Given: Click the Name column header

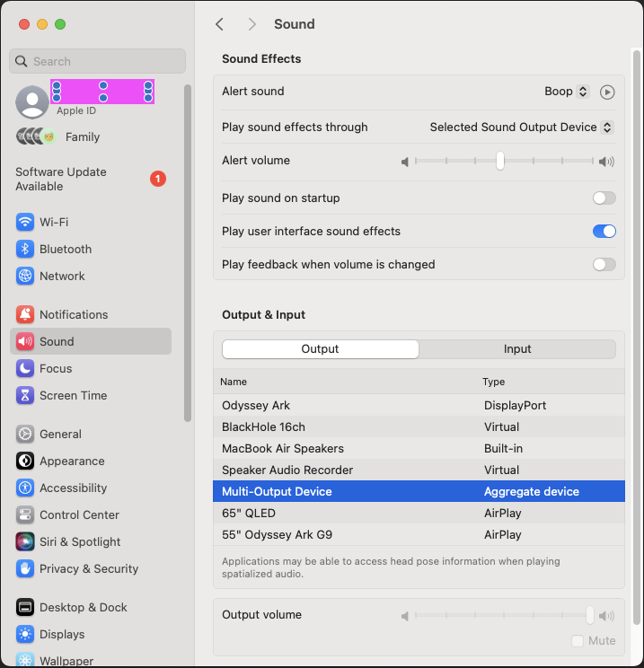Looking at the screenshot, I should pos(234,382).
